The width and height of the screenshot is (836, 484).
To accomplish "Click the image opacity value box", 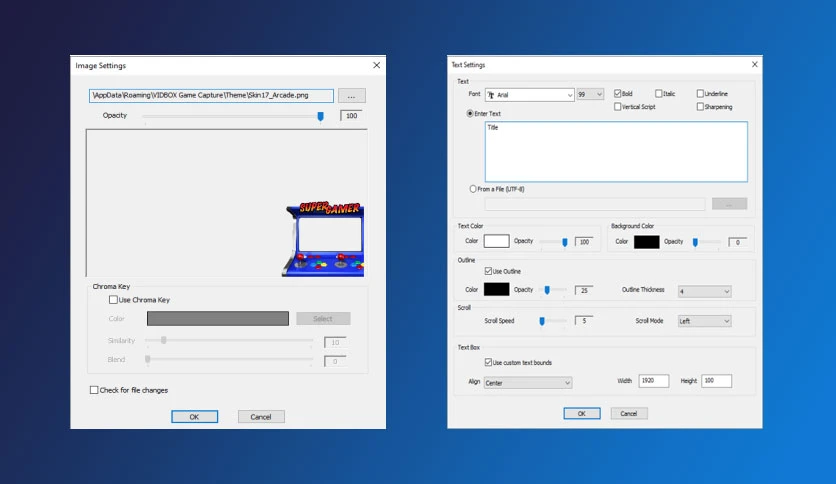I will point(351,116).
